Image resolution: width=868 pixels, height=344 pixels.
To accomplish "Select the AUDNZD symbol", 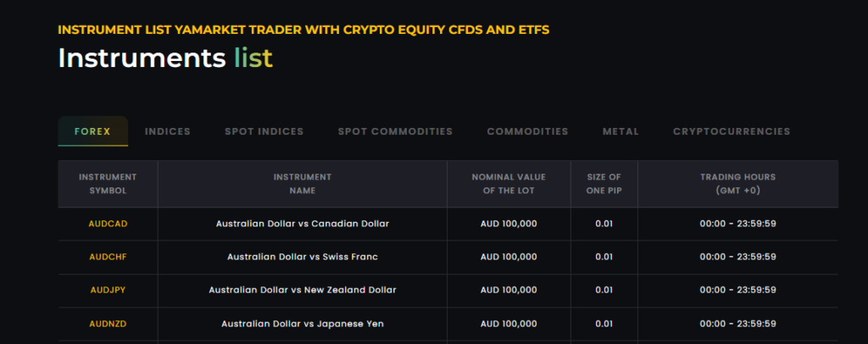I will point(108,324).
